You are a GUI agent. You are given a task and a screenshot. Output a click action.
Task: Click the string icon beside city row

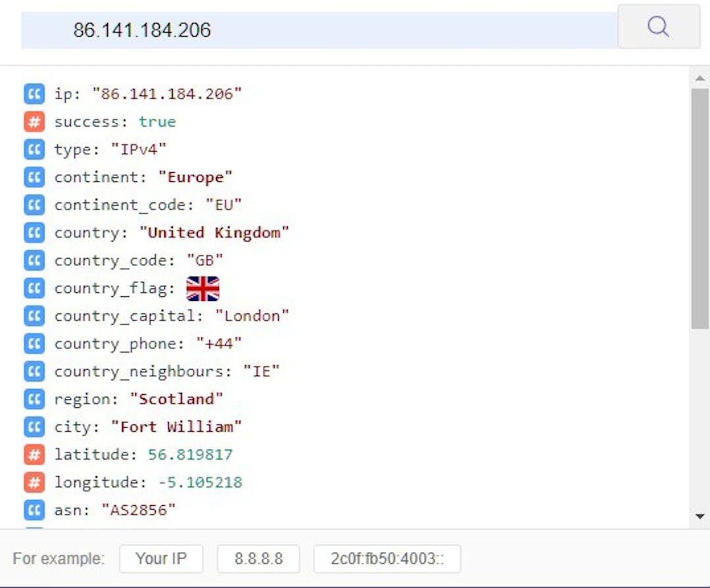coord(34,427)
